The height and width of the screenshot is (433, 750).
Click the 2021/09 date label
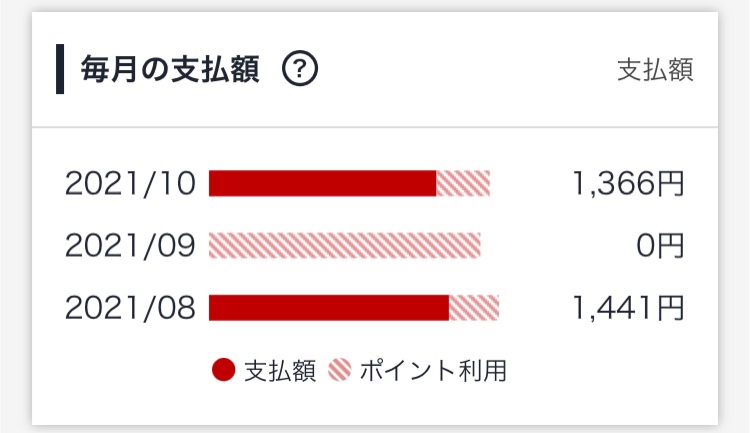pyautogui.click(x=130, y=245)
